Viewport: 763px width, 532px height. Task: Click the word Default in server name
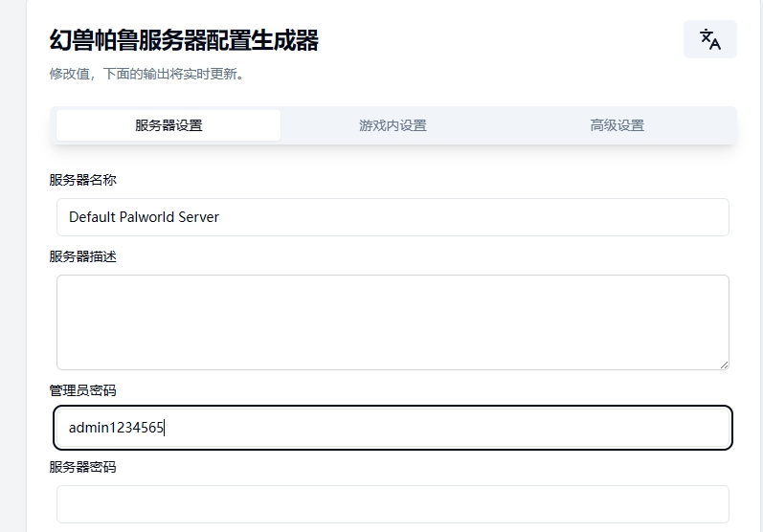[x=92, y=217]
